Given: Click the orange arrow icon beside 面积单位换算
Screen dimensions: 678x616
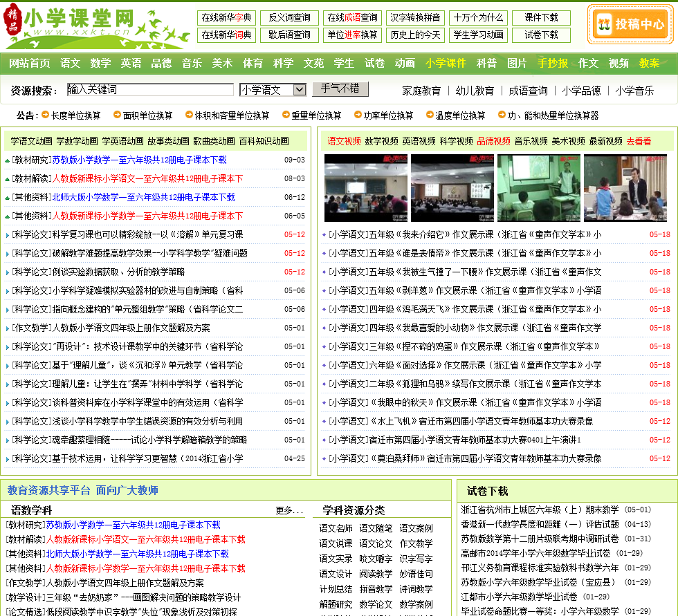Looking at the screenshot, I should pos(117,115).
